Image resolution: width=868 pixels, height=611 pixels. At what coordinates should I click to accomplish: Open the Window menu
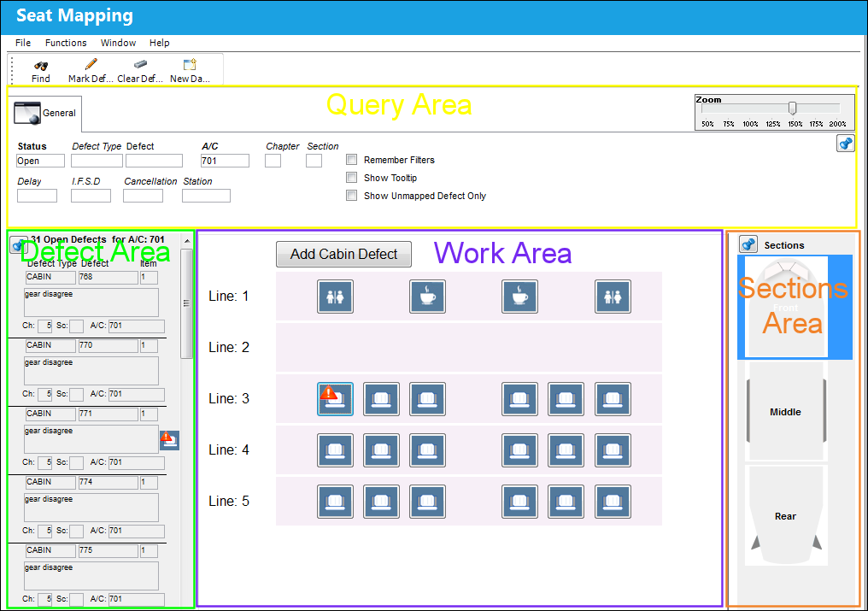118,43
